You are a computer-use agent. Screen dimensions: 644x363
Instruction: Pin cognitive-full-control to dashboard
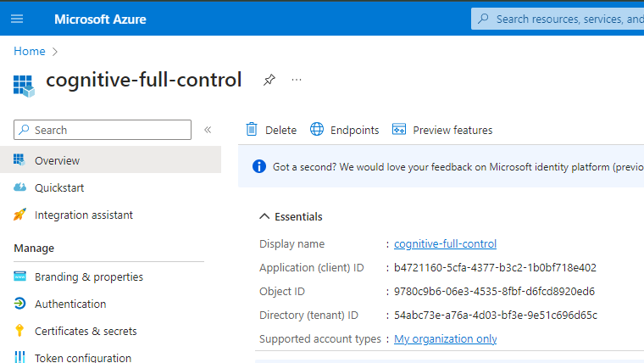[269, 80]
